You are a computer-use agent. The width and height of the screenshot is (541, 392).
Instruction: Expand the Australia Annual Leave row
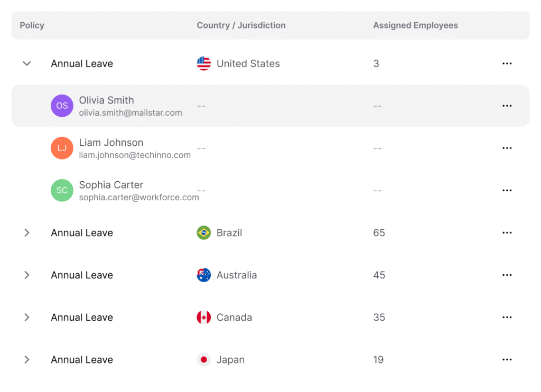tap(26, 275)
